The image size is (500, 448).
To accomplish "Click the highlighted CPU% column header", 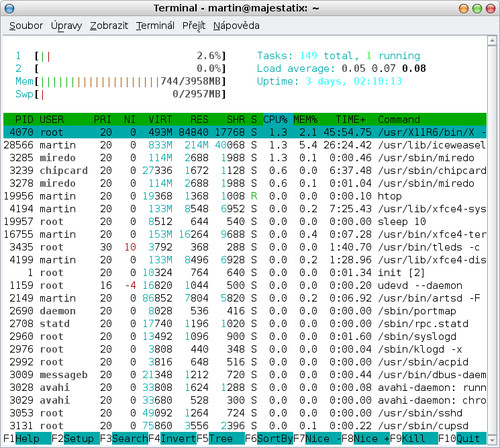I will pyautogui.click(x=278, y=119).
